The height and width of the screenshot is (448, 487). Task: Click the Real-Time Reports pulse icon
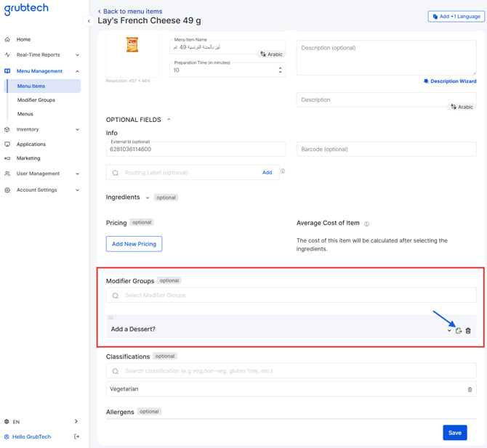pos(7,55)
